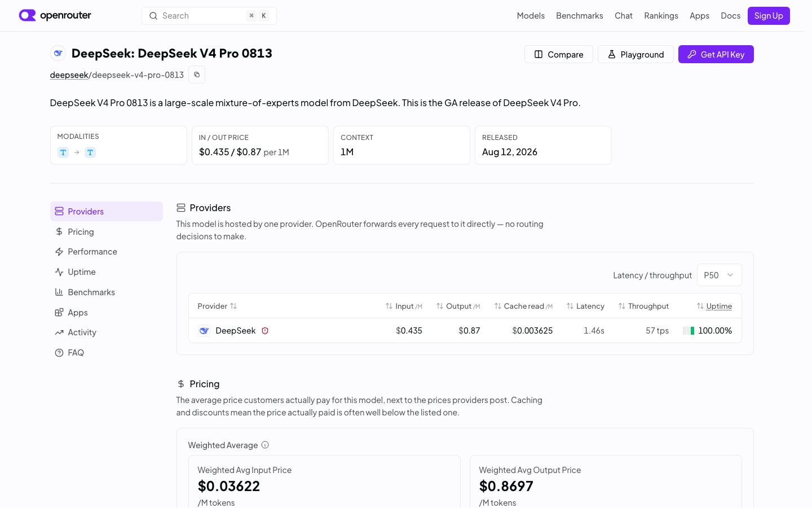This screenshot has height=508, width=812.
Task: Jump to Activity in the sidebar
Action: [x=107, y=332]
